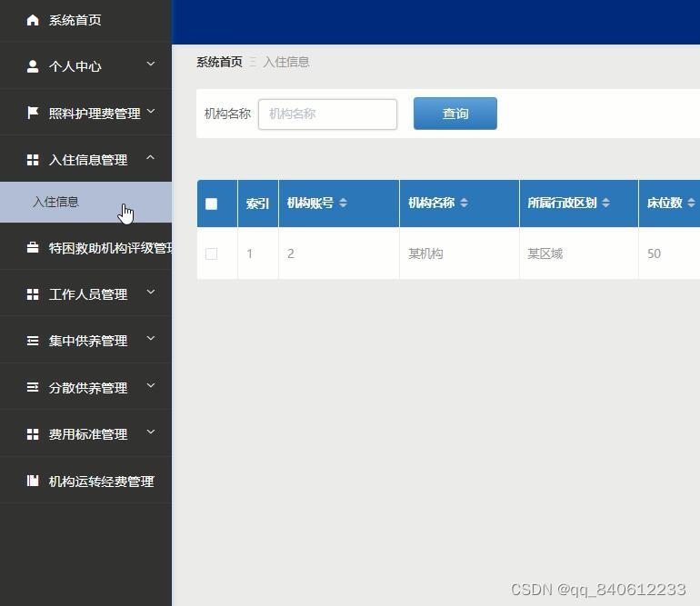Click the 入住信息 breadcrumb item

pyautogui.click(x=286, y=62)
